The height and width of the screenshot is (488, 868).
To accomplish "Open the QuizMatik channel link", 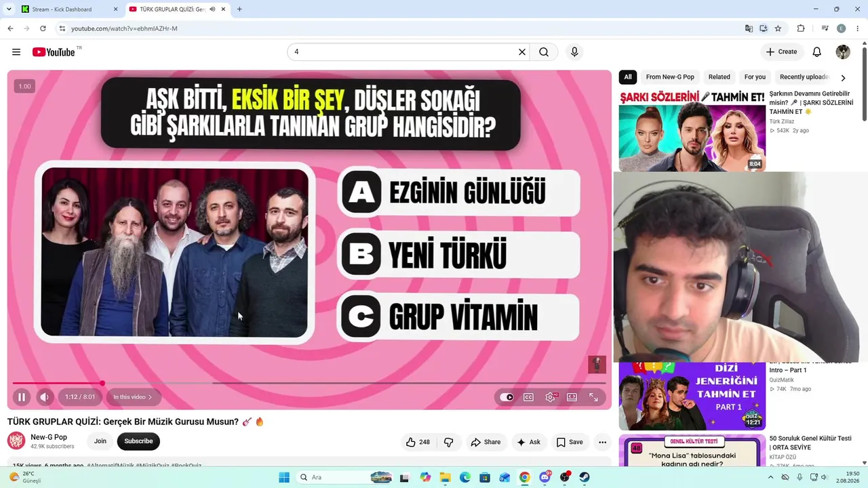I will click(782, 380).
